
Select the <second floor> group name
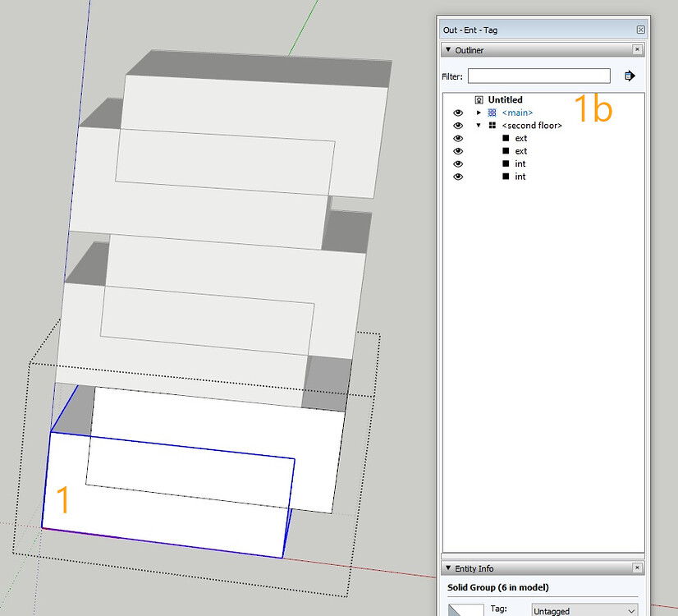coord(532,126)
